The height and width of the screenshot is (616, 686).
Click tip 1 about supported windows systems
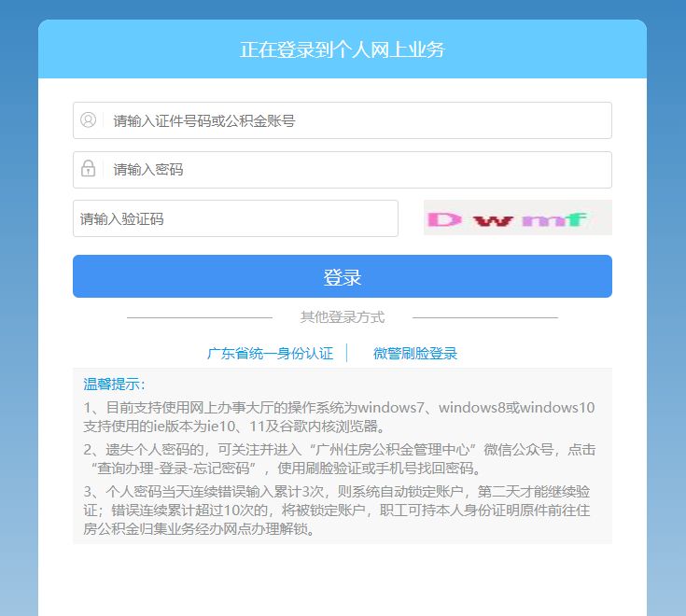point(339,417)
